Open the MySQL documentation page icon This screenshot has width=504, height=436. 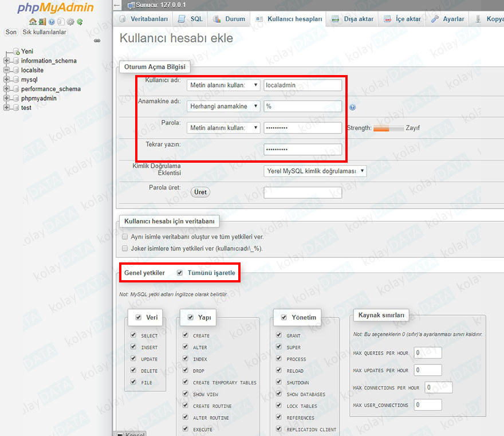pos(61,22)
